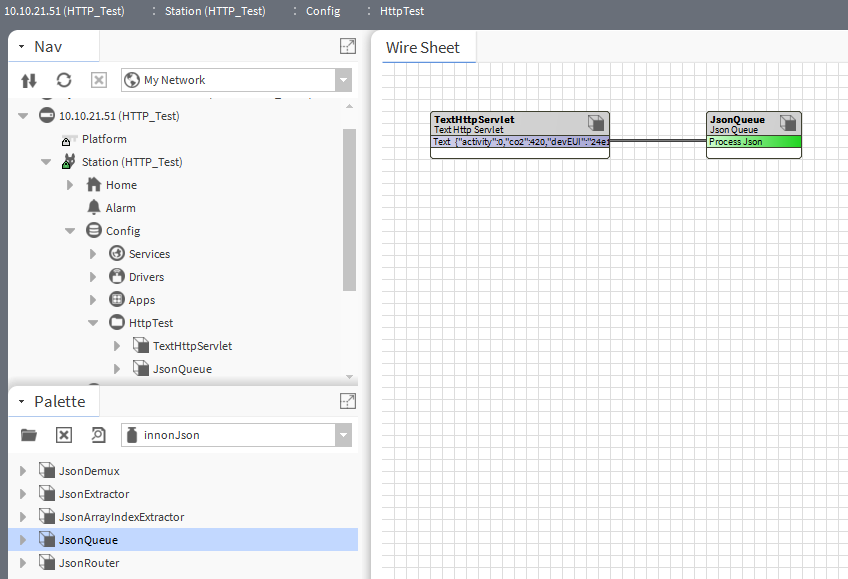
Task: Click the green Process Json slot
Action: [753, 142]
